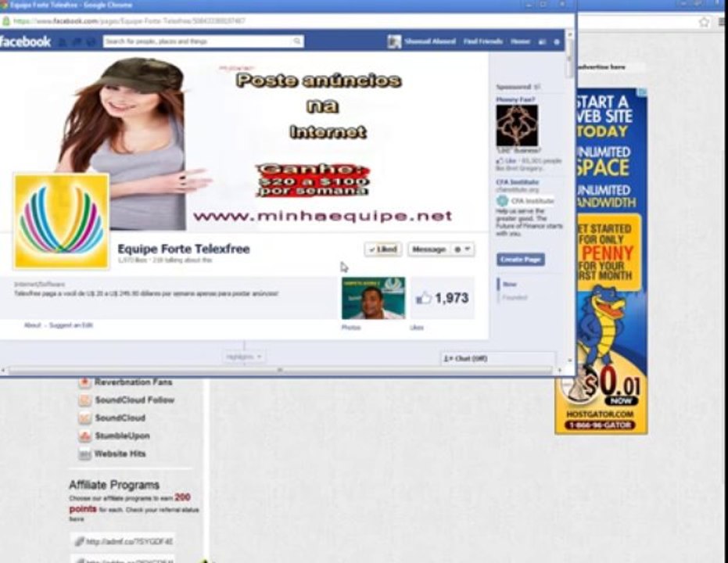Bookmark page with star icon in background browser

705,22
